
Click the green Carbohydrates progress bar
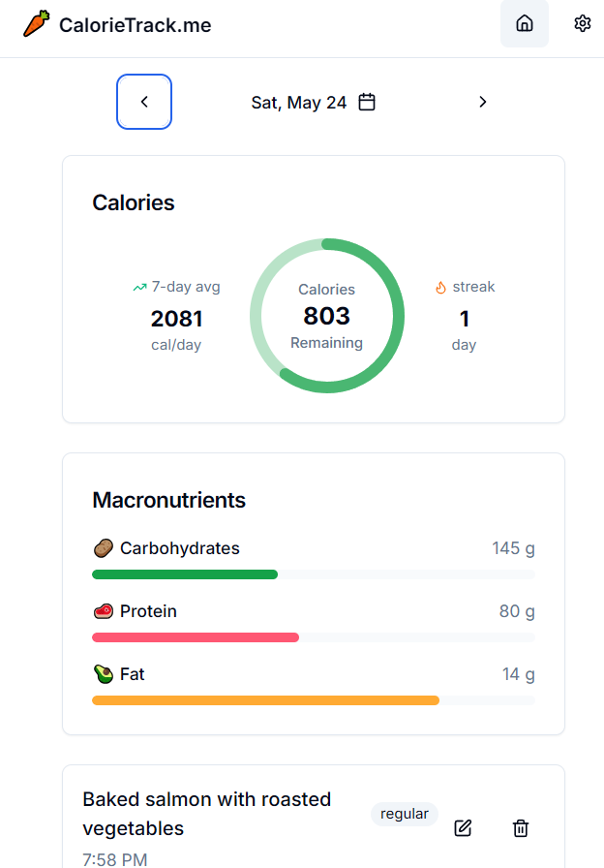[185, 574]
